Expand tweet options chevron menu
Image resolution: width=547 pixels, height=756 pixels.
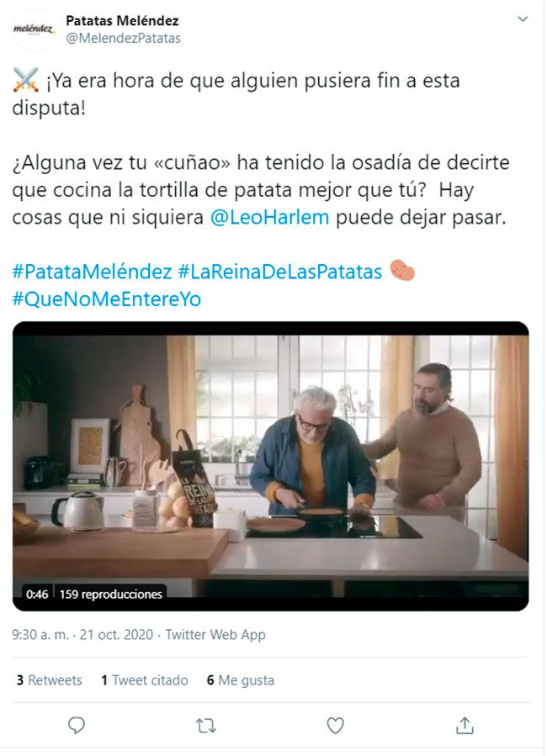523,19
